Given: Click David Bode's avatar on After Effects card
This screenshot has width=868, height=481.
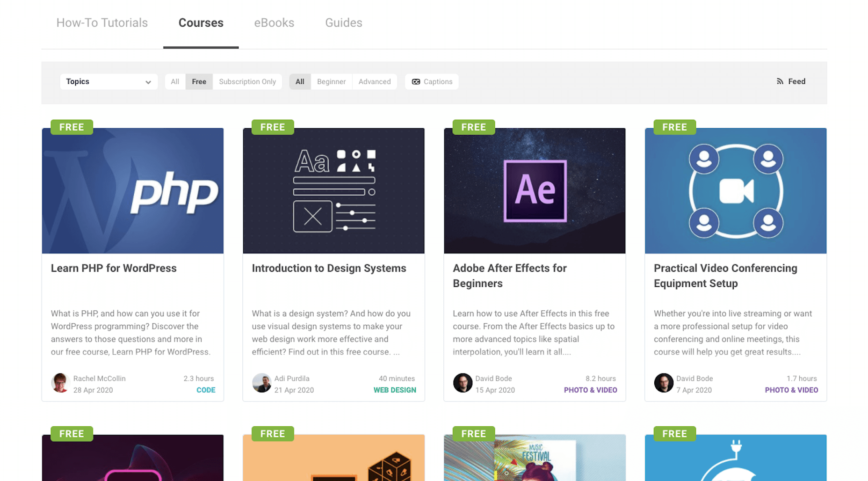Looking at the screenshot, I should click(x=463, y=383).
